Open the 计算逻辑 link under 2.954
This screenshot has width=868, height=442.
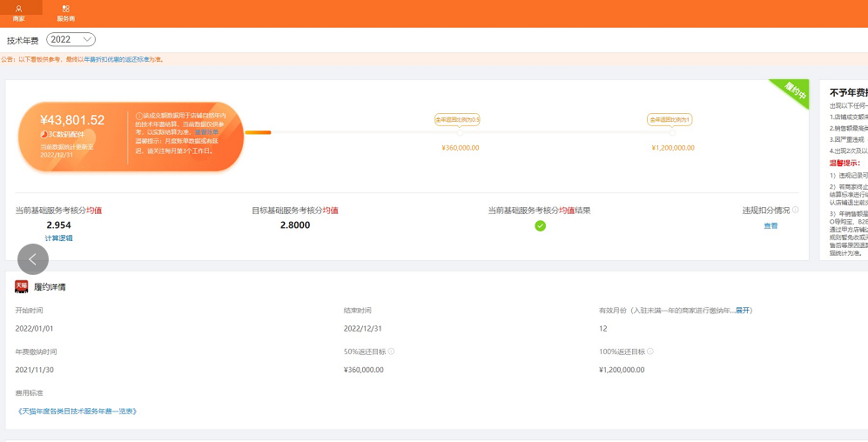click(58, 238)
